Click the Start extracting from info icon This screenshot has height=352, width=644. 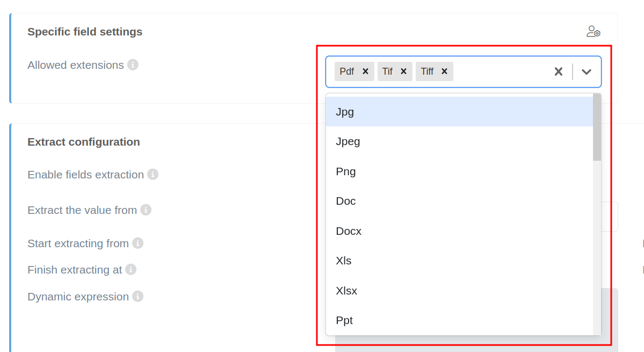pos(138,243)
